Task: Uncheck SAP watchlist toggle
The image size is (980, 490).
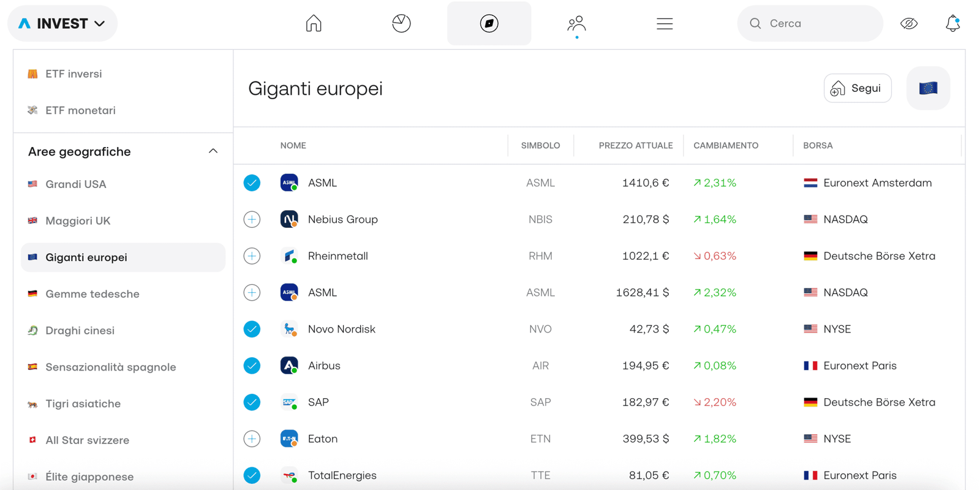Action: point(252,402)
